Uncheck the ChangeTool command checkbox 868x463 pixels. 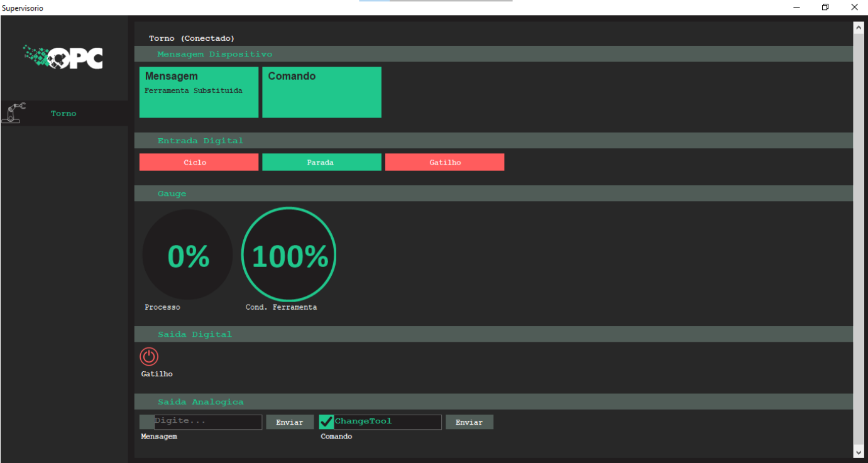tap(326, 422)
